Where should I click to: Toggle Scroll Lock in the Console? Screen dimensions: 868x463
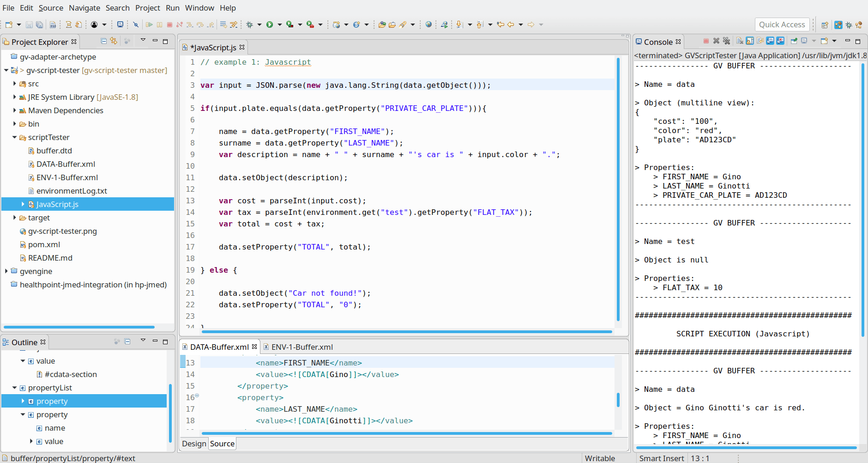(749, 41)
